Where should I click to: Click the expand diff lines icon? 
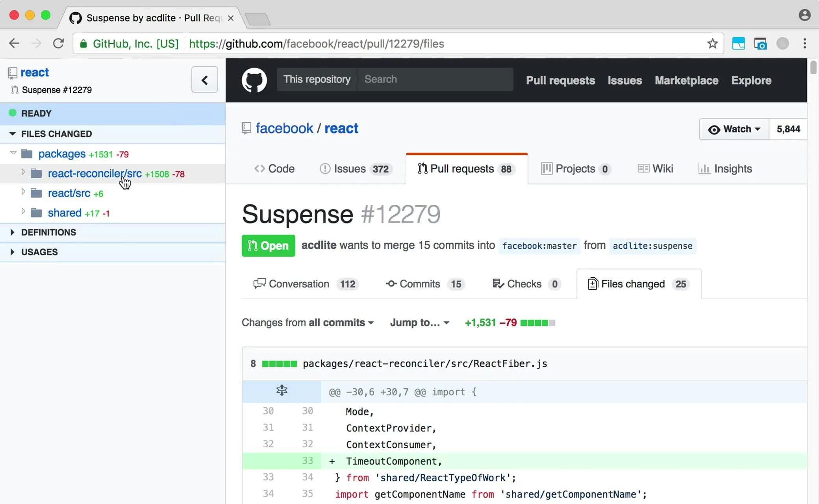[282, 391]
